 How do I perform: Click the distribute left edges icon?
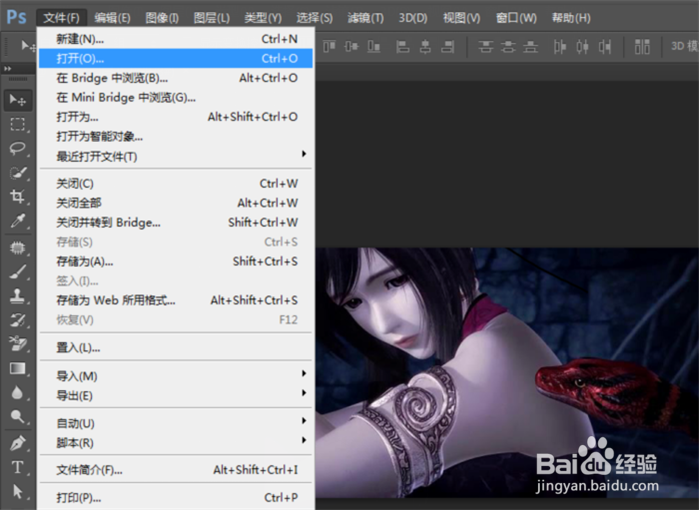click(560, 46)
